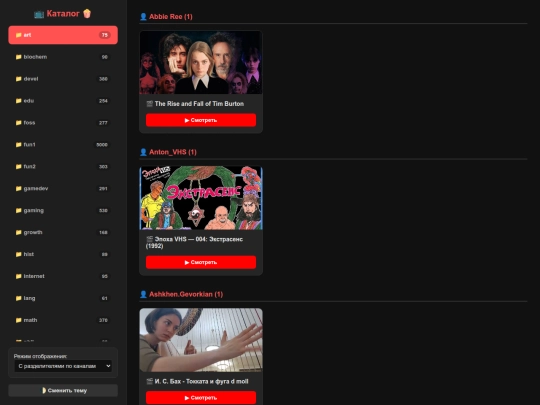
Task: Open the lang category
Action: pyautogui.click(x=63, y=298)
